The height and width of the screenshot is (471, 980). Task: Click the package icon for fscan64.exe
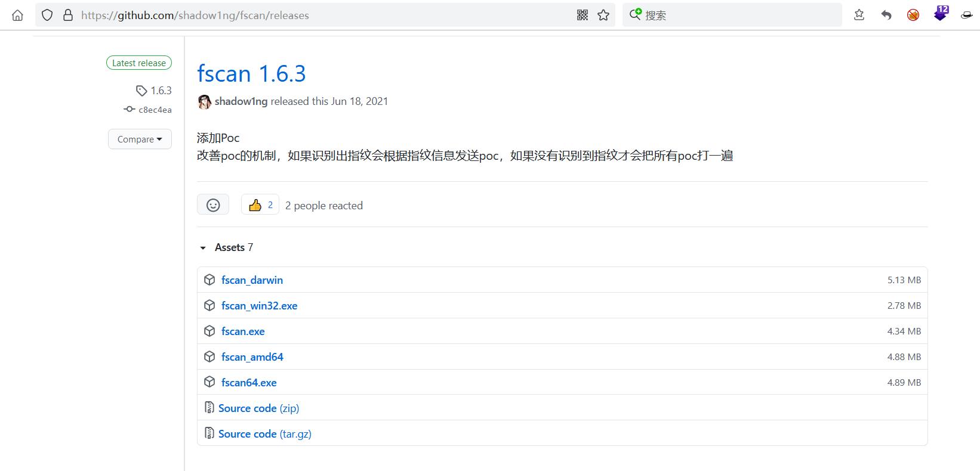(x=209, y=382)
